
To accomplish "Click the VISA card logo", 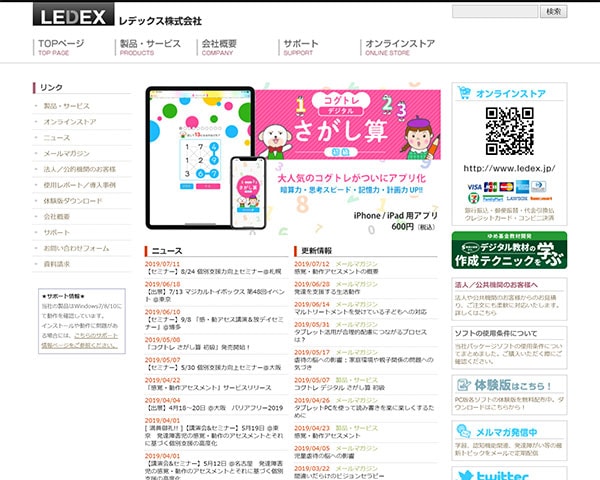I will click(x=474, y=187).
